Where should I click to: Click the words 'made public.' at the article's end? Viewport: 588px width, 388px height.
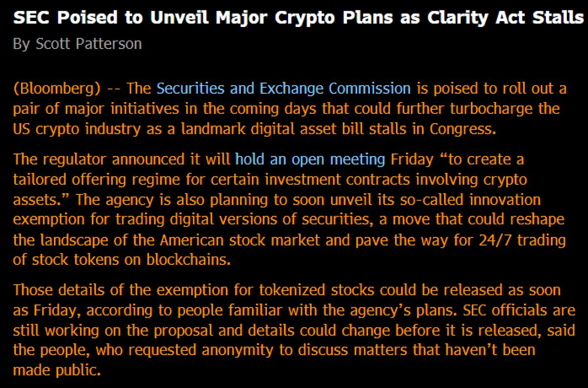tap(57, 369)
